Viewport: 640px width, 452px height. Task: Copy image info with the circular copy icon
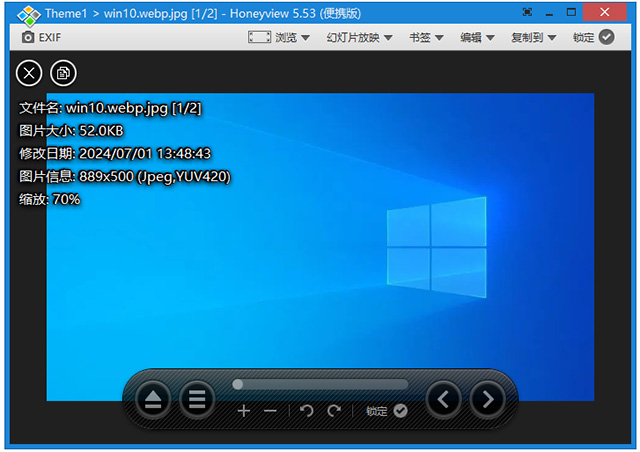(63, 73)
